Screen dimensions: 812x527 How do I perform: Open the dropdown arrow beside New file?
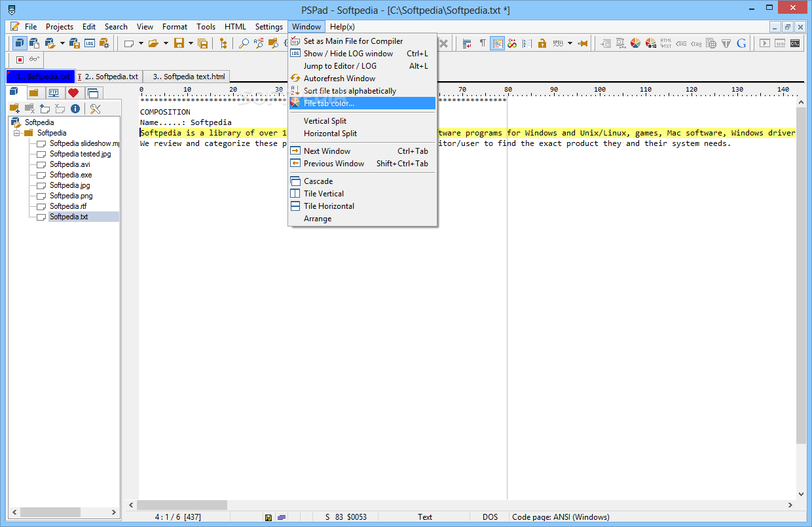141,44
